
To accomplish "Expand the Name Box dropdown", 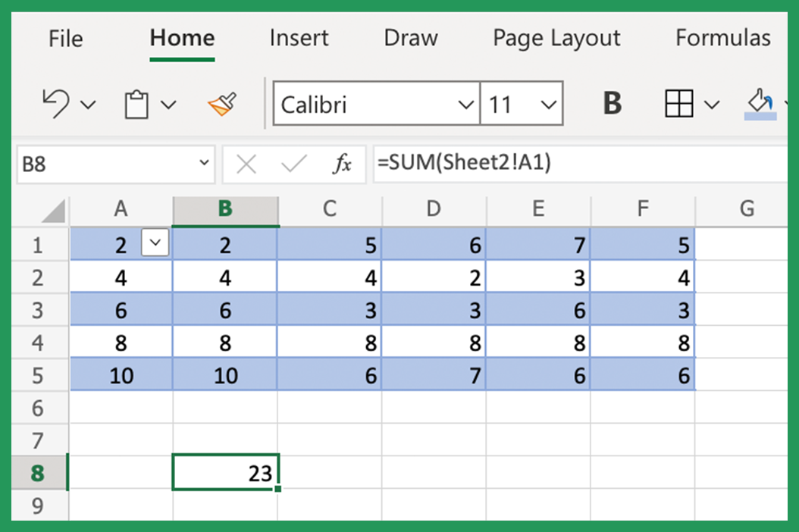I will [x=202, y=164].
